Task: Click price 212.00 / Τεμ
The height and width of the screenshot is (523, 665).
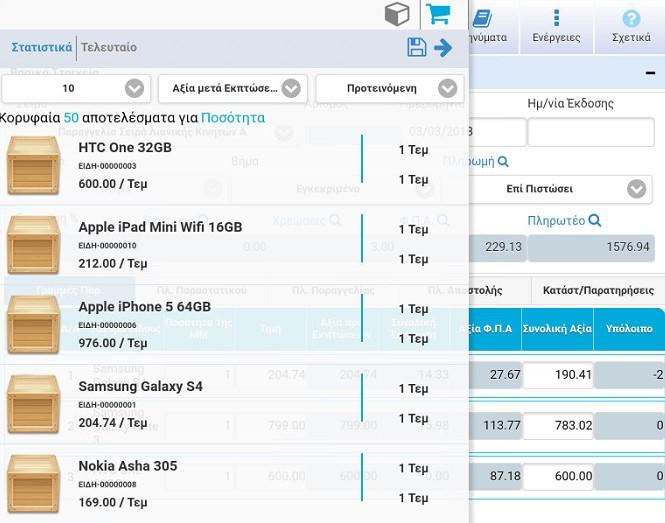Action: (113, 263)
